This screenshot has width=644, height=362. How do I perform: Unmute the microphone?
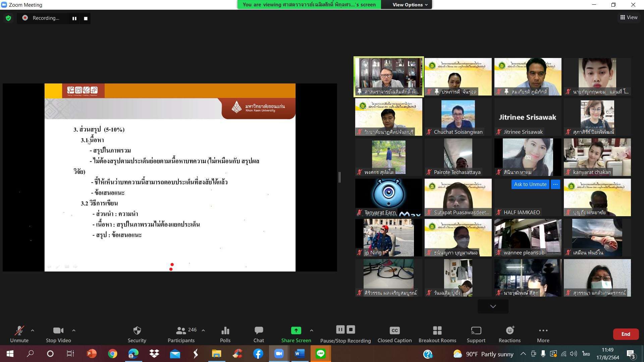pyautogui.click(x=19, y=331)
